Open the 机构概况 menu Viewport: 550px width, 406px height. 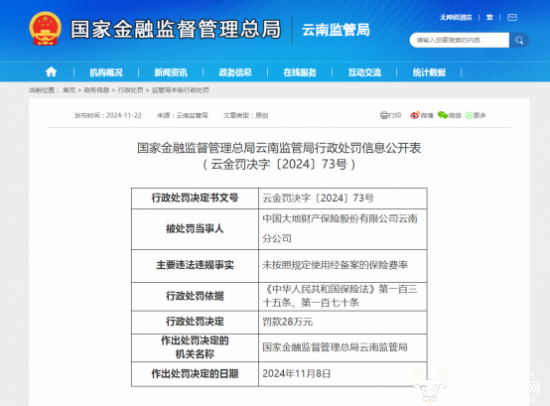click(106, 72)
